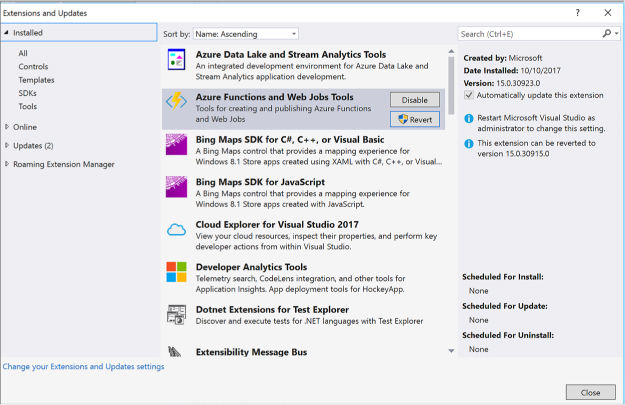The height and width of the screenshot is (405, 625).
Task: Click the Cloud Explorer cloud icon
Action: click(176, 230)
